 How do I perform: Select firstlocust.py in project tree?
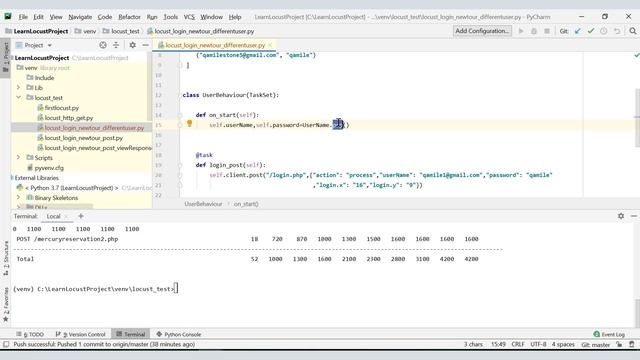click(x=62, y=108)
